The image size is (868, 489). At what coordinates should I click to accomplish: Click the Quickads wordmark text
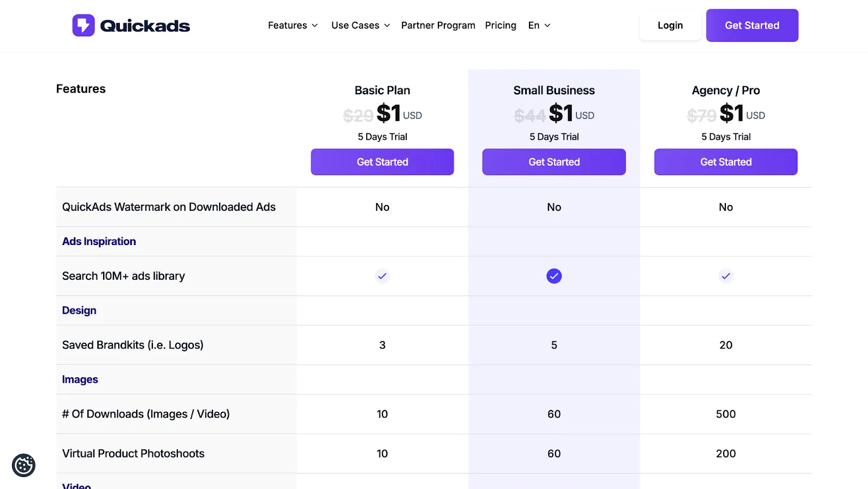point(145,26)
